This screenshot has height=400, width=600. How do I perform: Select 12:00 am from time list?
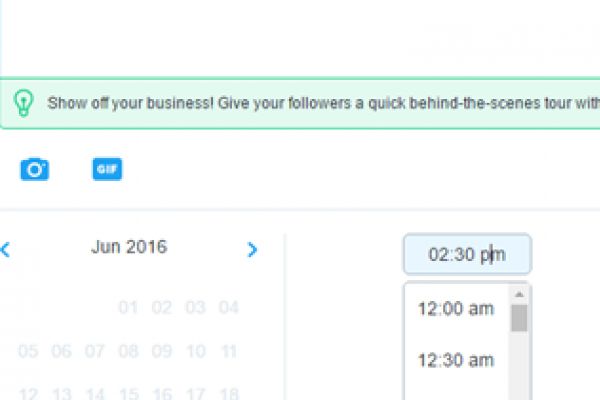click(456, 309)
